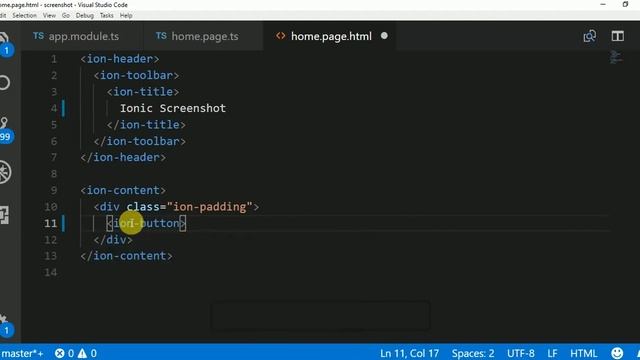
Task: Click the unsaved dot on home.page.html tab
Action: pos(384,36)
